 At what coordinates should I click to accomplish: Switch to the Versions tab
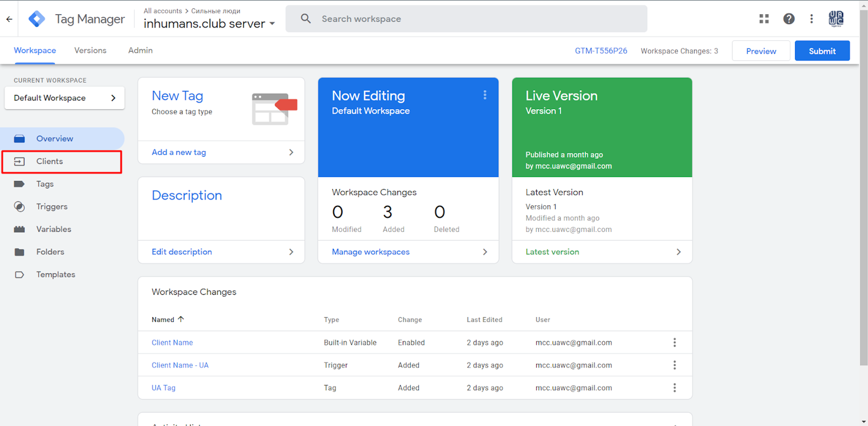90,51
